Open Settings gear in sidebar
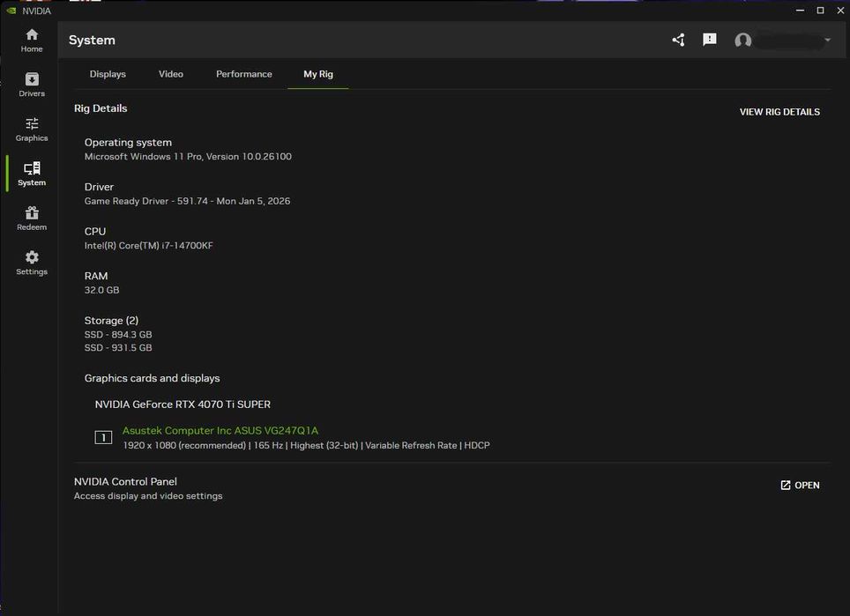Screen dimensions: 850x616 [x=32, y=263]
